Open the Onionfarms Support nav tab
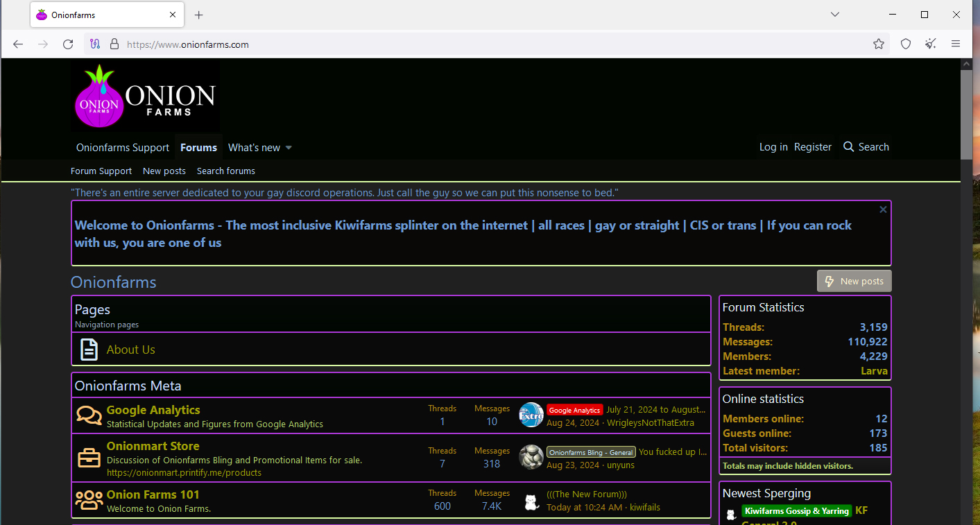Viewport: 980px width, 525px height. (123, 148)
